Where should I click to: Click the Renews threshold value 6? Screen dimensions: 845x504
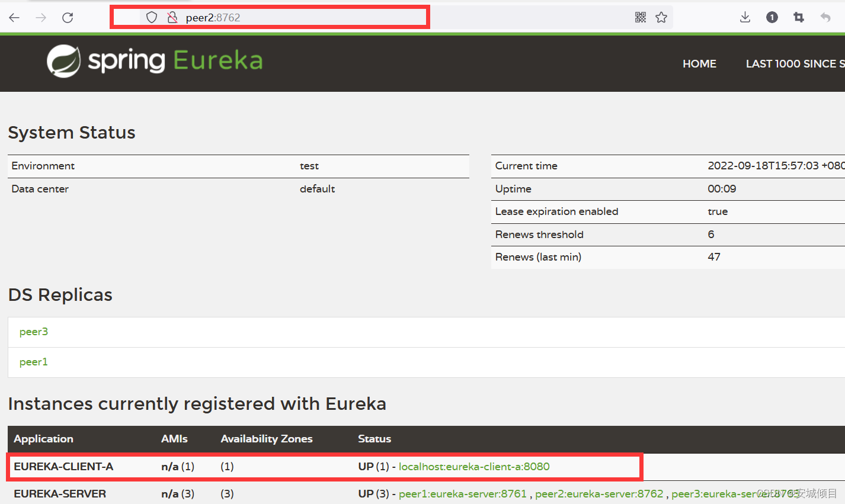[711, 235]
